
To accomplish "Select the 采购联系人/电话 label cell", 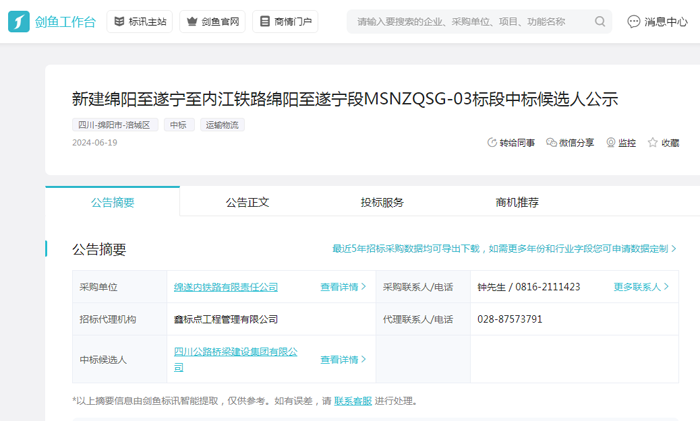I will 423,287.
